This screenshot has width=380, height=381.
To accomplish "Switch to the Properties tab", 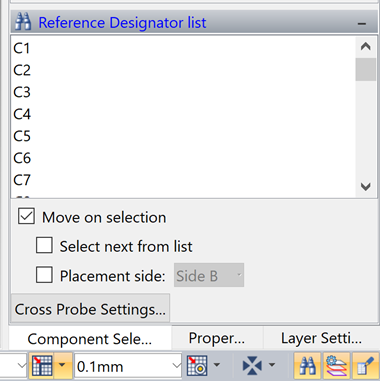I will pyautogui.click(x=217, y=338).
